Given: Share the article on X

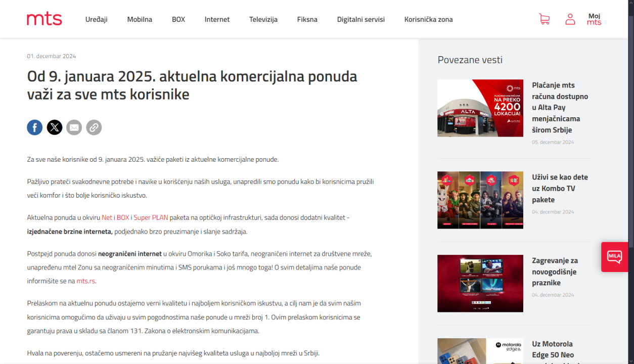Looking at the screenshot, I should coord(55,127).
